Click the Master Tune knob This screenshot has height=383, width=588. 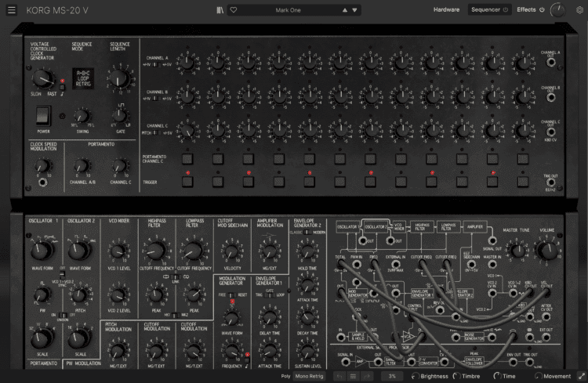517,251
